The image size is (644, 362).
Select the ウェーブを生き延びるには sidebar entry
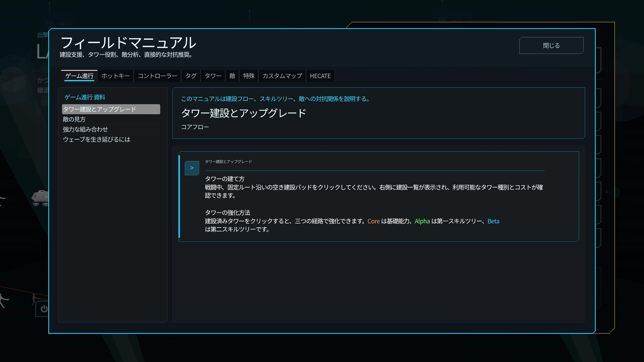(x=111, y=139)
